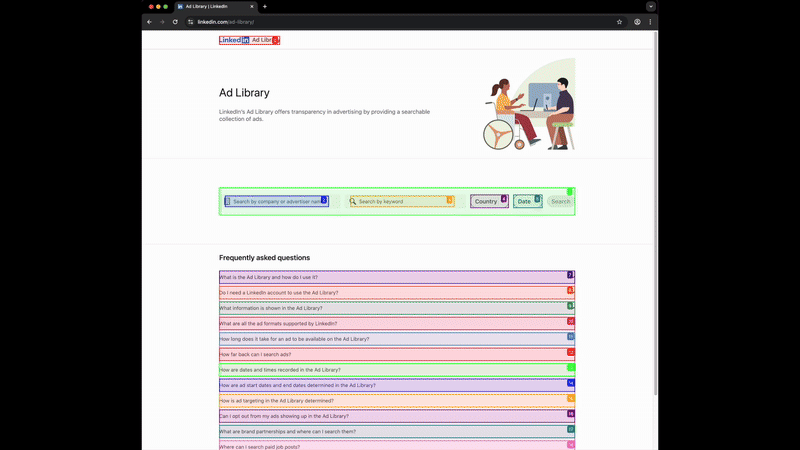Expand 'What information is shown in the Ad Library?'
The width and height of the screenshot is (800, 450).
397,308
